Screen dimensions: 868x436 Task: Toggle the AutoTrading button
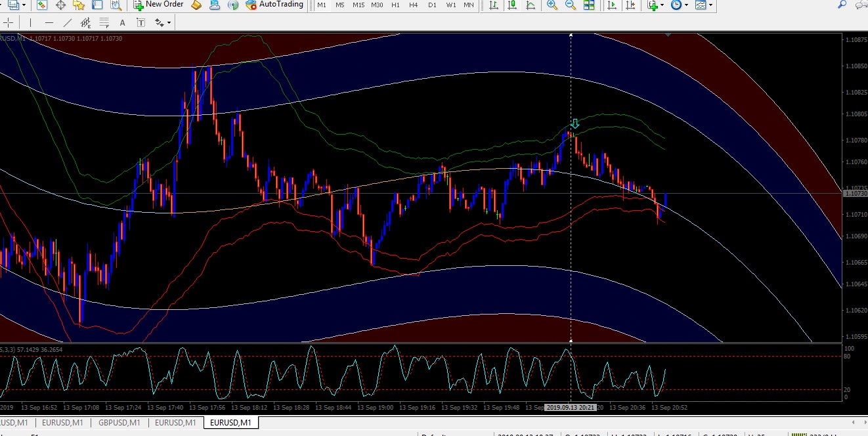point(274,5)
